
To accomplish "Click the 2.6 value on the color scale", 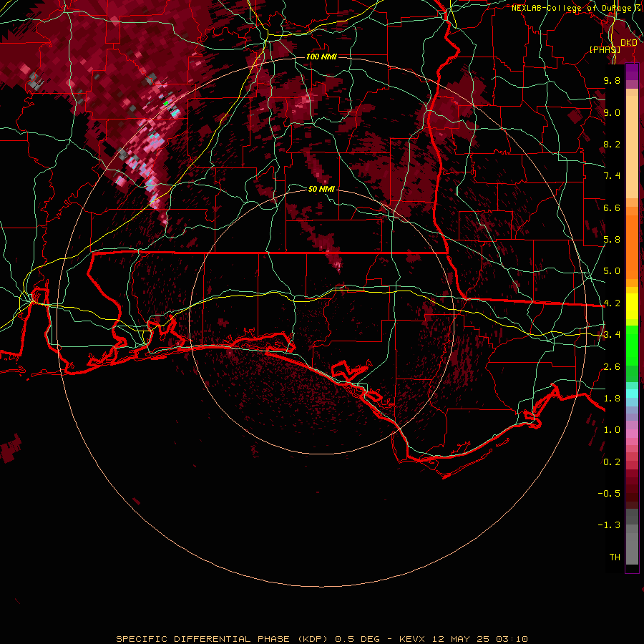I will [612, 367].
